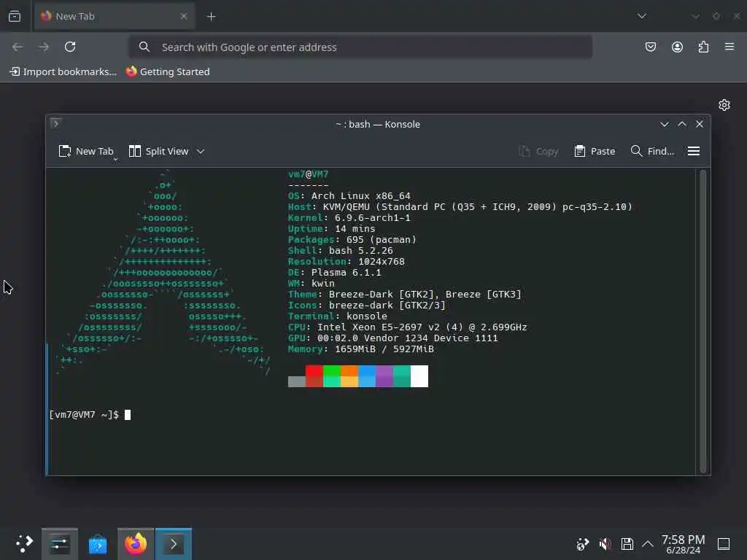The image size is (747, 560).
Task: Open Firefox account icon
Action: tap(677, 47)
